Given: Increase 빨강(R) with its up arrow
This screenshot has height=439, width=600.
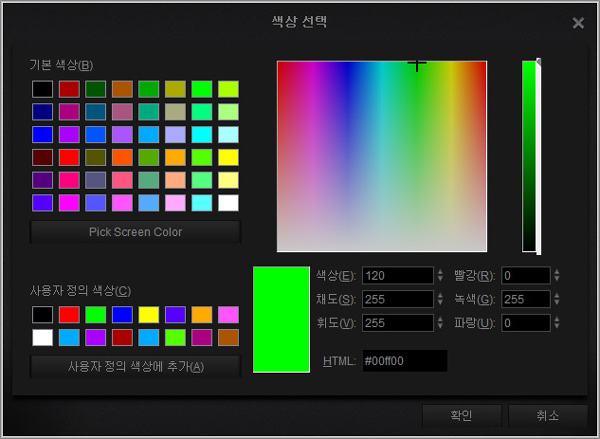Looking at the screenshot, I should 557,272.
